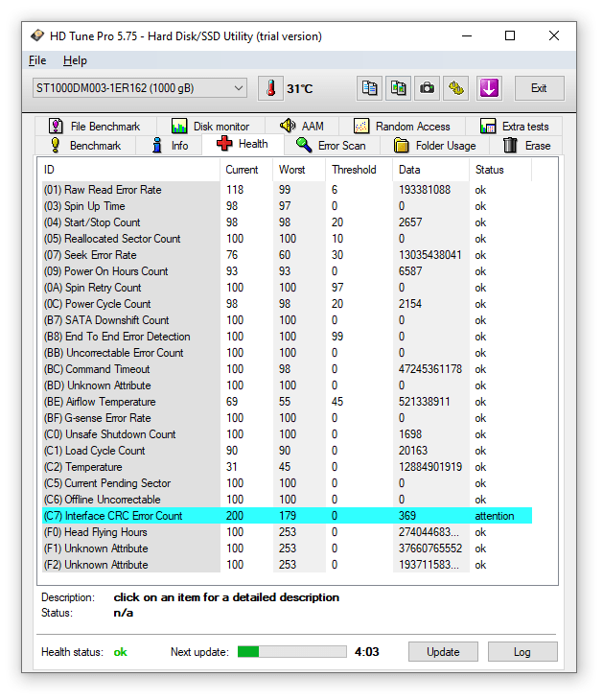Image resolution: width=603 pixels, height=700 pixels.
Task: Click the 13035438041 Seek Error data value
Action: pos(429,255)
